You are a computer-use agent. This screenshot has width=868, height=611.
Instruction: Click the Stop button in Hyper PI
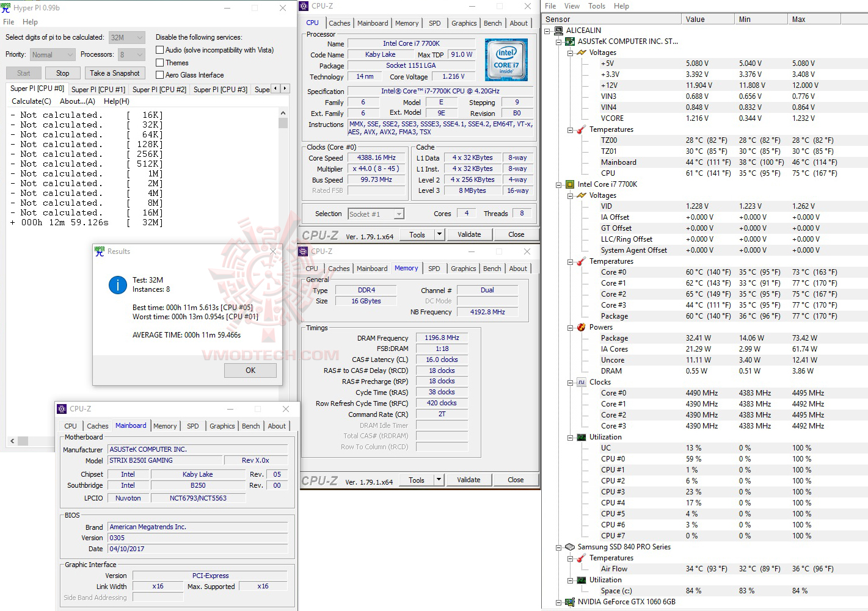(x=63, y=73)
